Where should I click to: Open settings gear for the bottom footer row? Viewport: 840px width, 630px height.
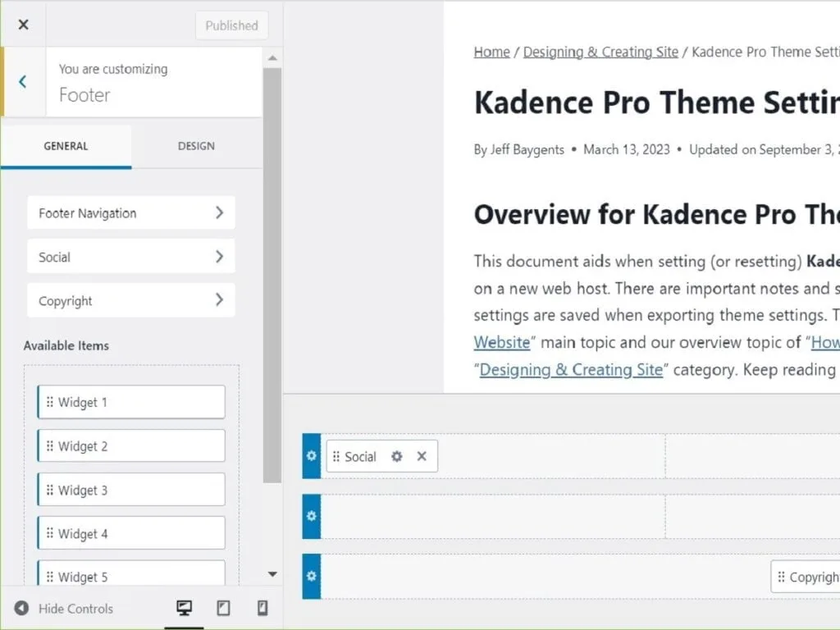(x=311, y=576)
